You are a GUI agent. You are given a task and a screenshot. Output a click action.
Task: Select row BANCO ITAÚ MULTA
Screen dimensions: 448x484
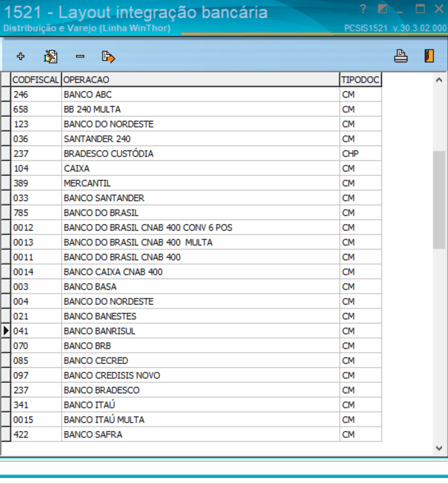click(196, 420)
